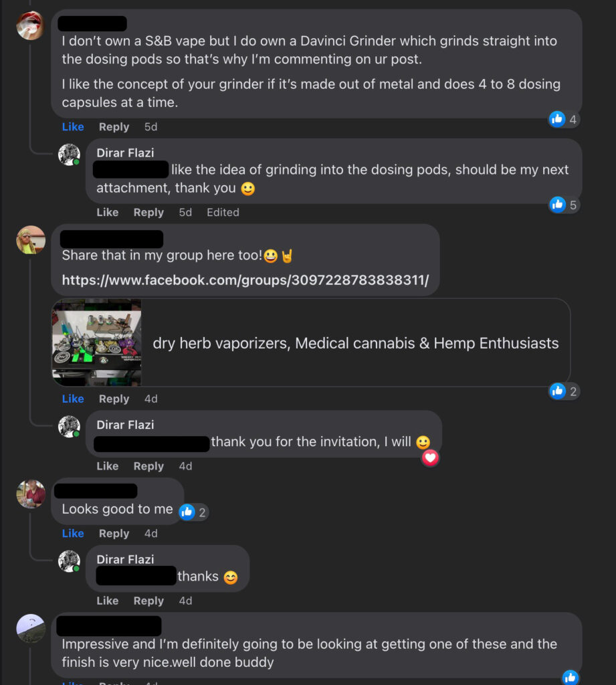Open dry herb vaporizers group preview thumbnail

click(x=96, y=342)
